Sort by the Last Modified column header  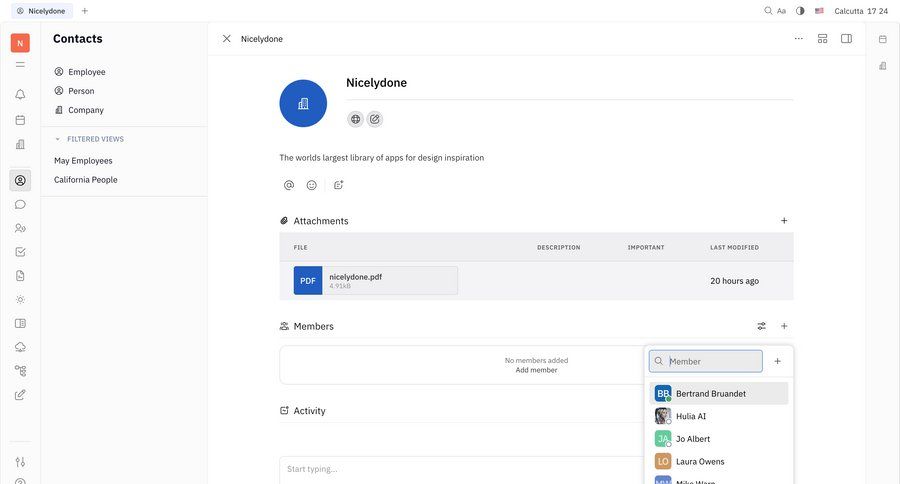tap(734, 247)
